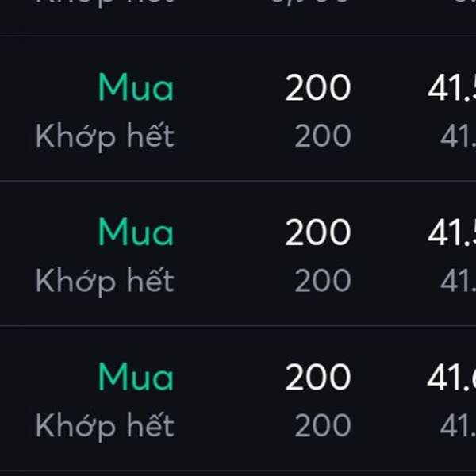
Task: Tap the 41.5 price of the first full order
Action: [x=451, y=87]
